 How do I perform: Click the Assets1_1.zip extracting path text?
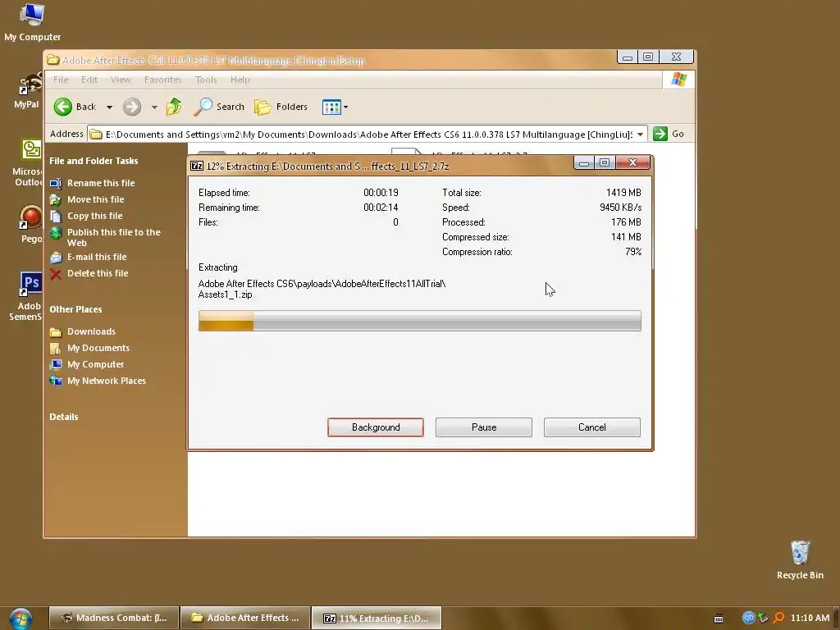[225, 294]
